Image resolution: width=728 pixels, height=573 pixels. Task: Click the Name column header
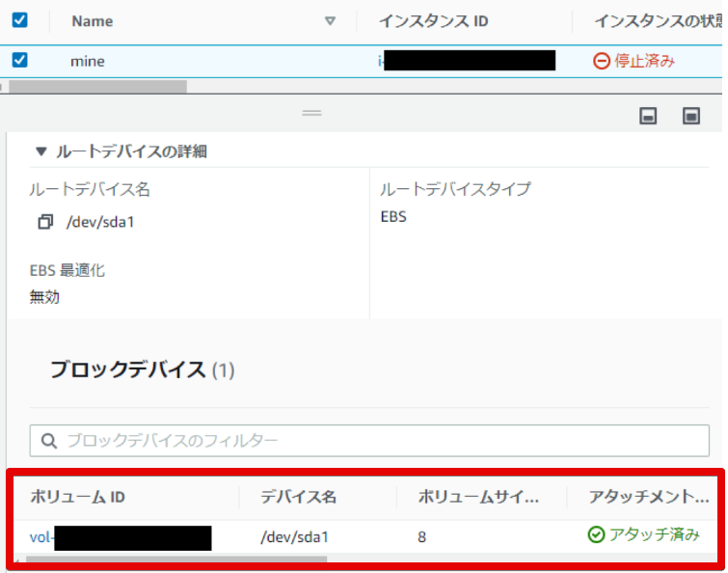[92, 21]
